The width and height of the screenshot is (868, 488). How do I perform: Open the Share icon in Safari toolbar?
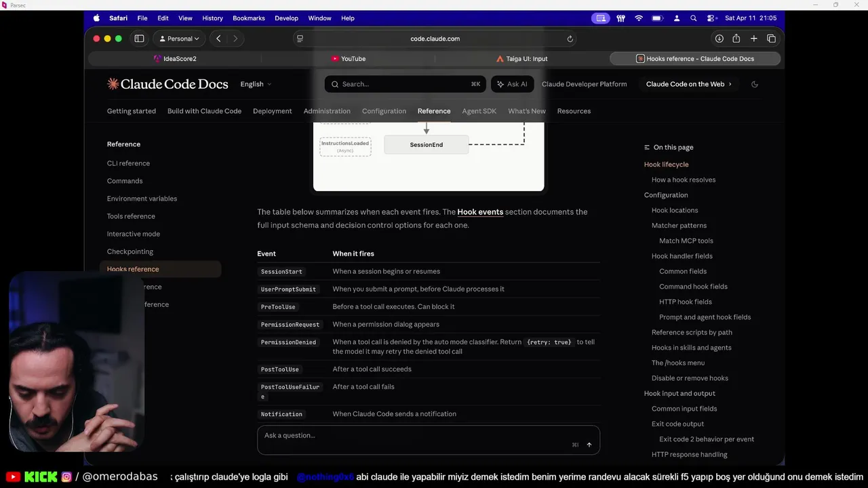coord(736,39)
